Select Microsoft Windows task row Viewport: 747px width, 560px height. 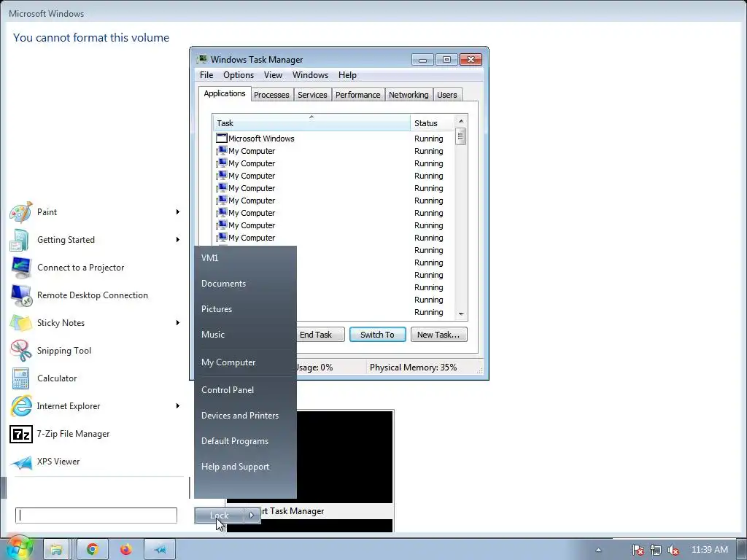click(x=335, y=139)
